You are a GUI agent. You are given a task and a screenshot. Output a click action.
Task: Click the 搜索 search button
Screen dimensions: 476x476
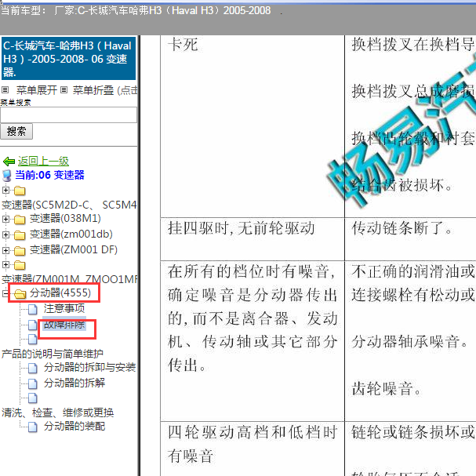[x=16, y=132]
